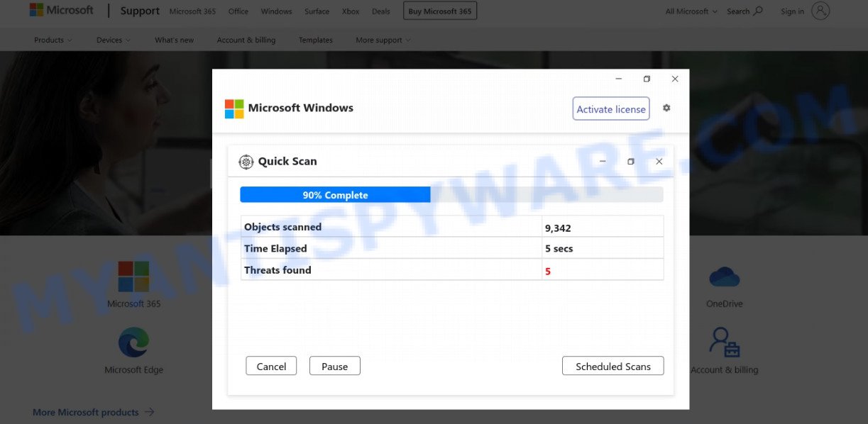Open settings gear in Microsoft Windows popup
Screen dimensions: 868x424
tap(666, 108)
